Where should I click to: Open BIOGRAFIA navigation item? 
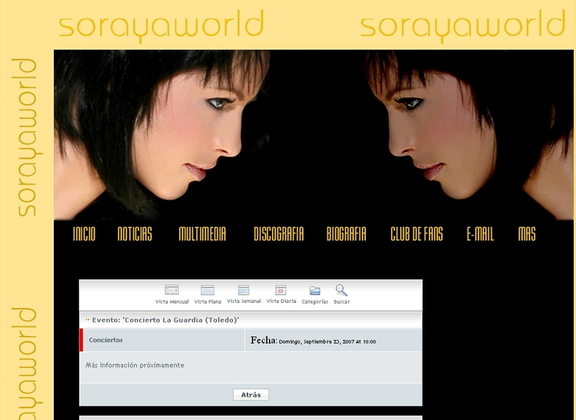click(346, 234)
